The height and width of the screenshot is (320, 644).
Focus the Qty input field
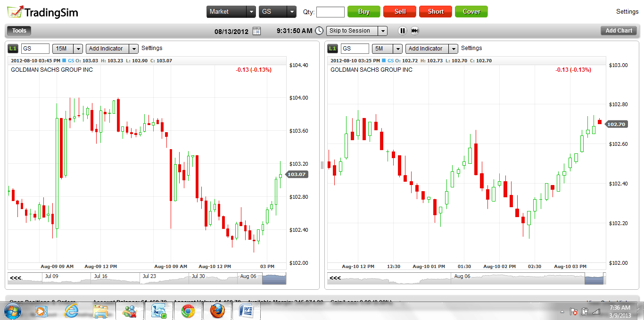point(330,12)
